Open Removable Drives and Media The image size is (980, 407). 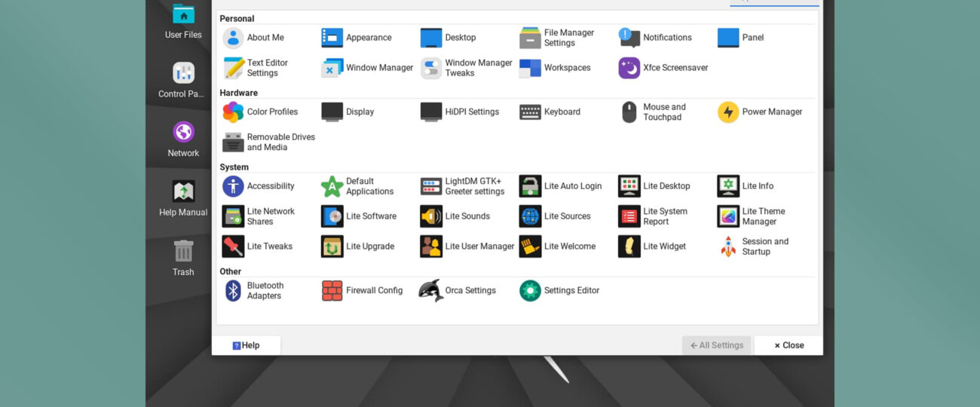[269, 142]
